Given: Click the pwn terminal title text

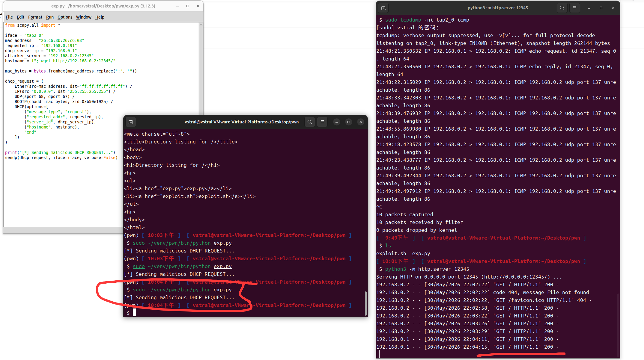Looking at the screenshot, I should click(241, 122).
